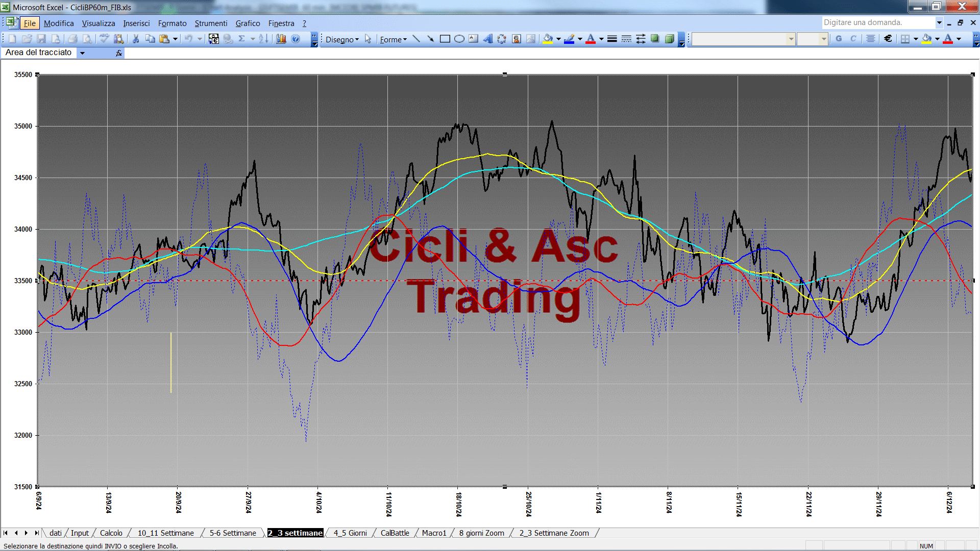Viewport: 980px width, 551px height.
Task: Expand drawing fill color options arrow
Action: tap(558, 39)
